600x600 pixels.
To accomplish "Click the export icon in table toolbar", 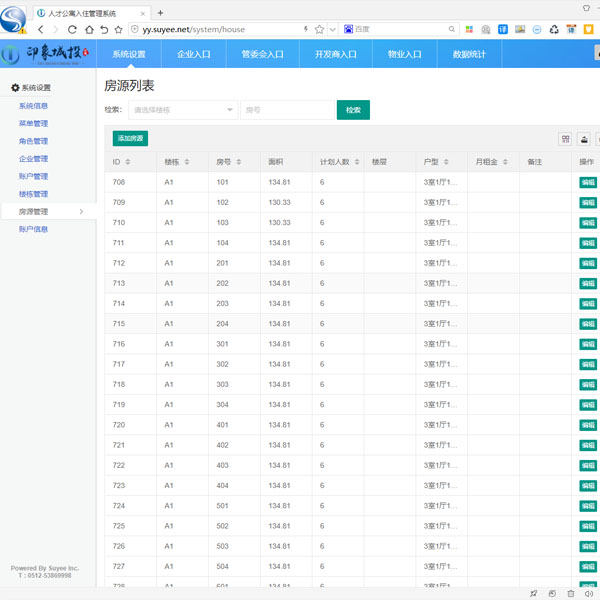I will click(583, 139).
